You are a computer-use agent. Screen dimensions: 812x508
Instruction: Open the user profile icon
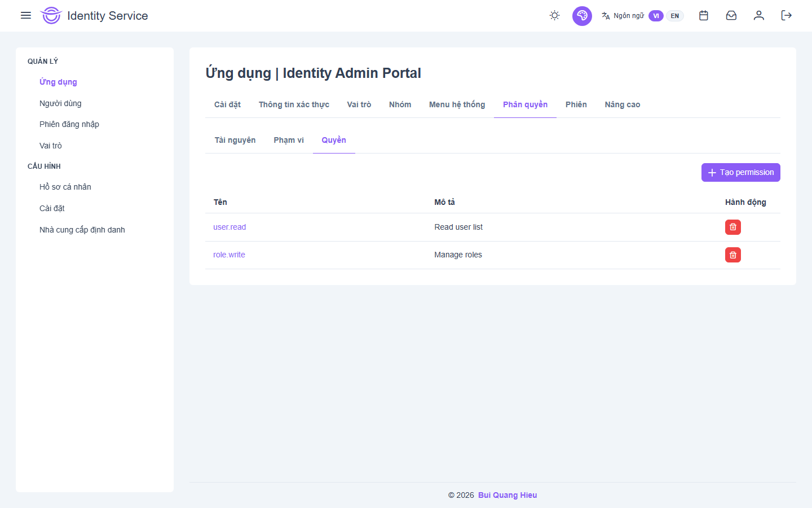point(758,15)
